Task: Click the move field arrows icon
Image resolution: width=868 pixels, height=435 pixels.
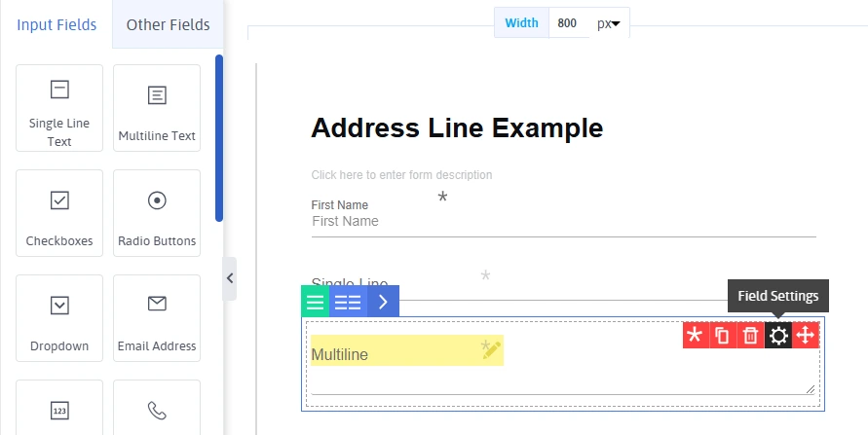Action: point(806,336)
